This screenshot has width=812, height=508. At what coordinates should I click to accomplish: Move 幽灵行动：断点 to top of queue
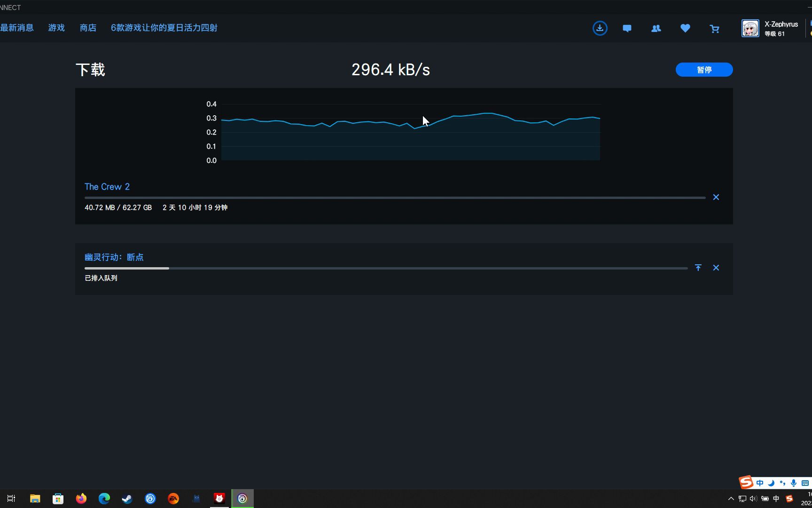click(698, 268)
